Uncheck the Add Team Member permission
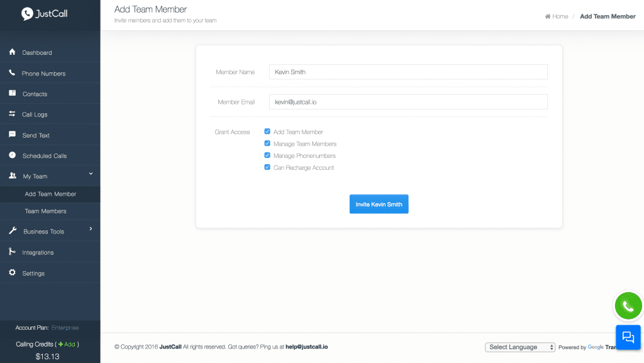The height and width of the screenshot is (363, 644). pyautogui.click(x=267, y=131)
